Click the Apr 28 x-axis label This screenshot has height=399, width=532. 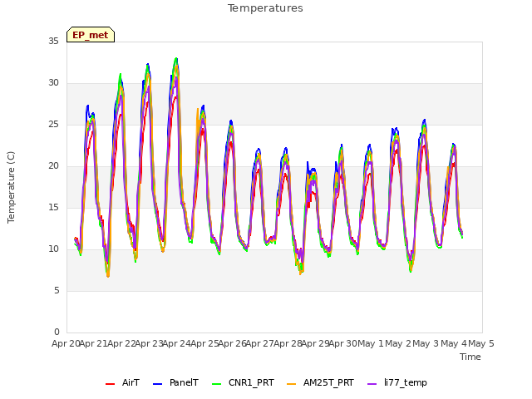tap(288, 343)
